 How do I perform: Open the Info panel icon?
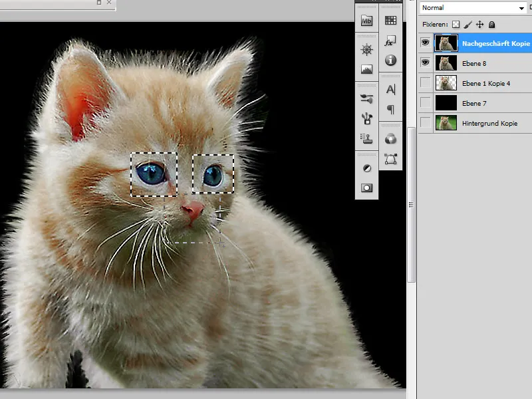coord(390,61)
